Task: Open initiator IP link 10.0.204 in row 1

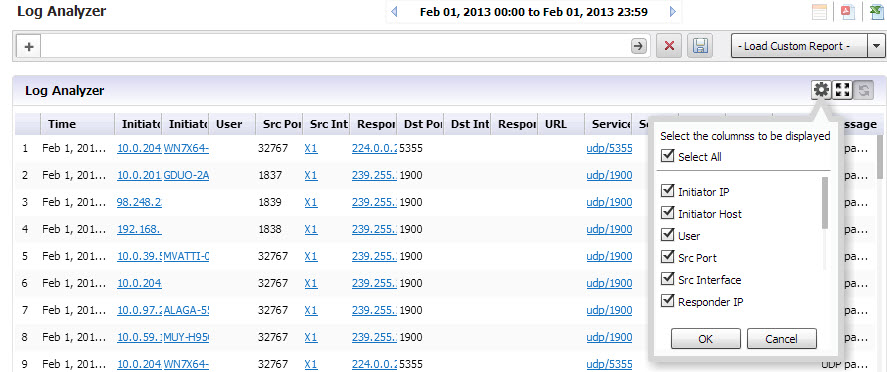Action: [139, 149]
